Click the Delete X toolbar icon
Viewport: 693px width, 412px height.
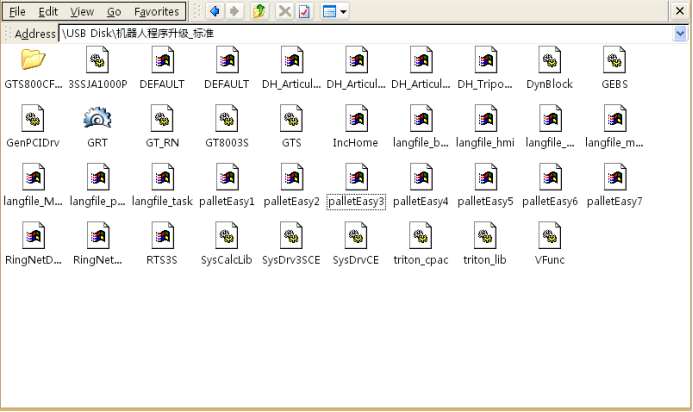click(x=285, y=11)
